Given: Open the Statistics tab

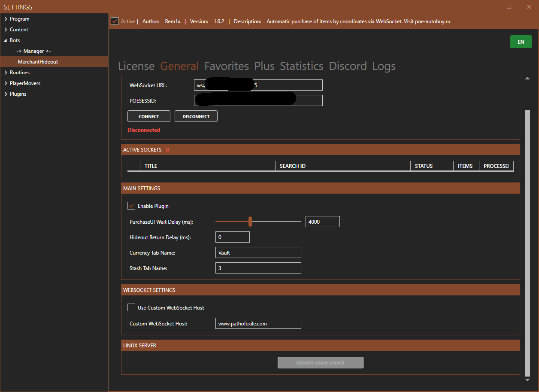Looking at the screenshot, I should [x=301, y=66].
